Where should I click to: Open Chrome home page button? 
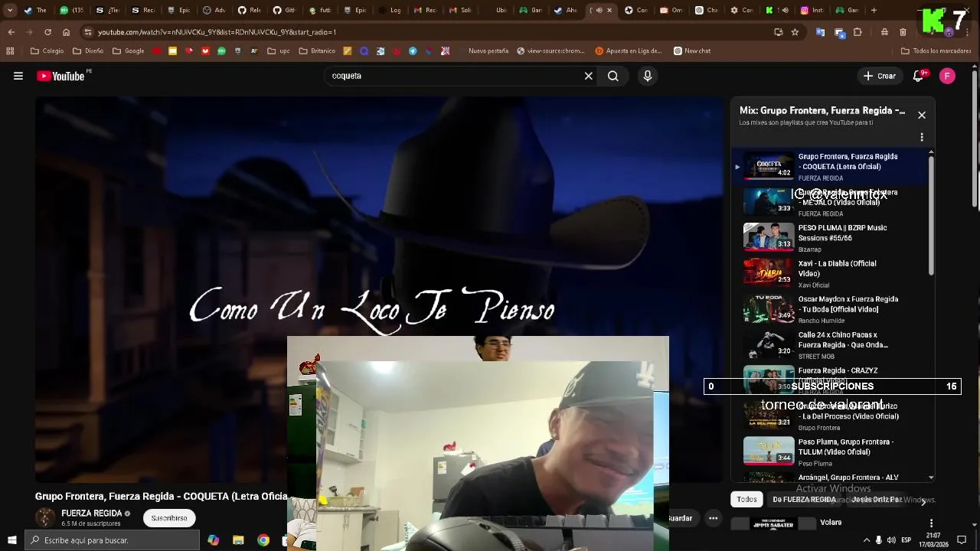66,32
